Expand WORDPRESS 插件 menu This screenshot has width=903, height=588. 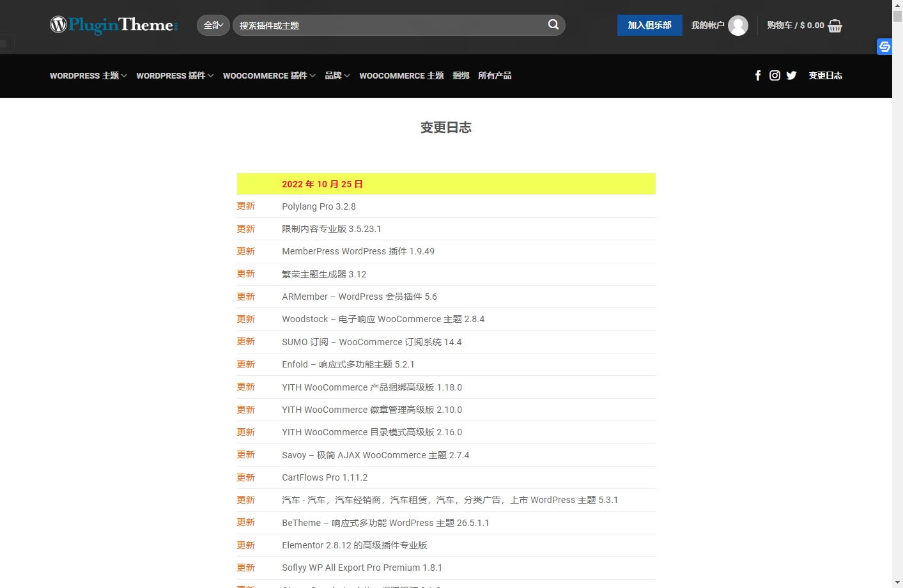[175, 75]
